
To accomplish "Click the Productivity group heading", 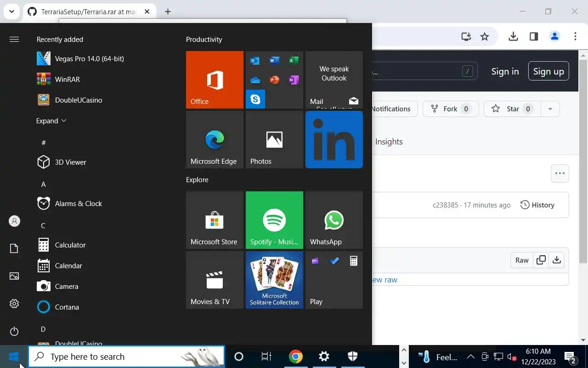I will (204, 40).
